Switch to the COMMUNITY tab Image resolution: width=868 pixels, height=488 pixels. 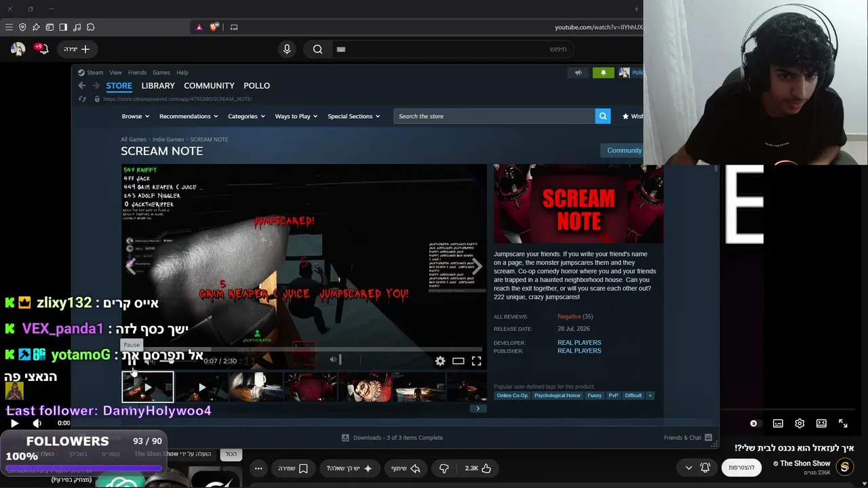tap(209, 85)
